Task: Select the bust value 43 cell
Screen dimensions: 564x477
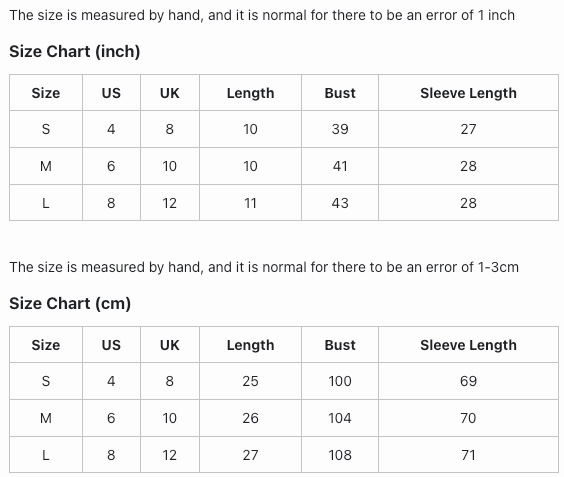Action: click(x=340, y=203)
